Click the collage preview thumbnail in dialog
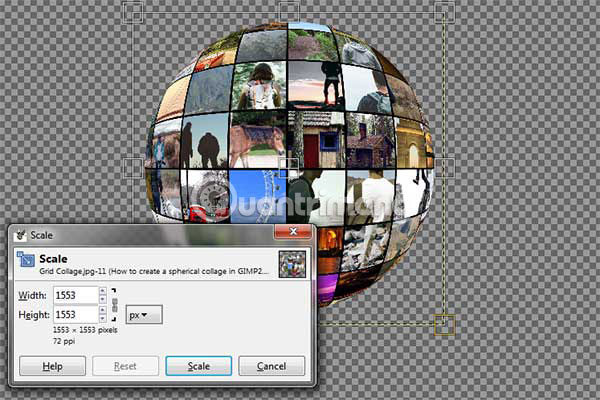600x400 pixels. pyautogui.click(x=292, y=264)
